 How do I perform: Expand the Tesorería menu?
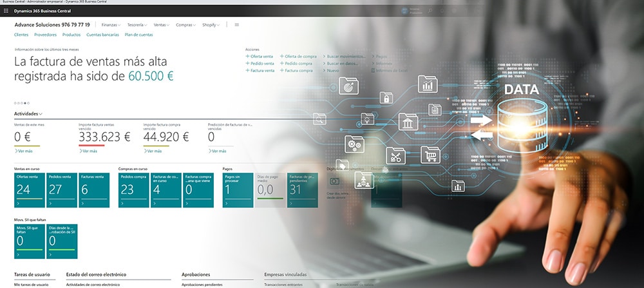pos(137,25)
